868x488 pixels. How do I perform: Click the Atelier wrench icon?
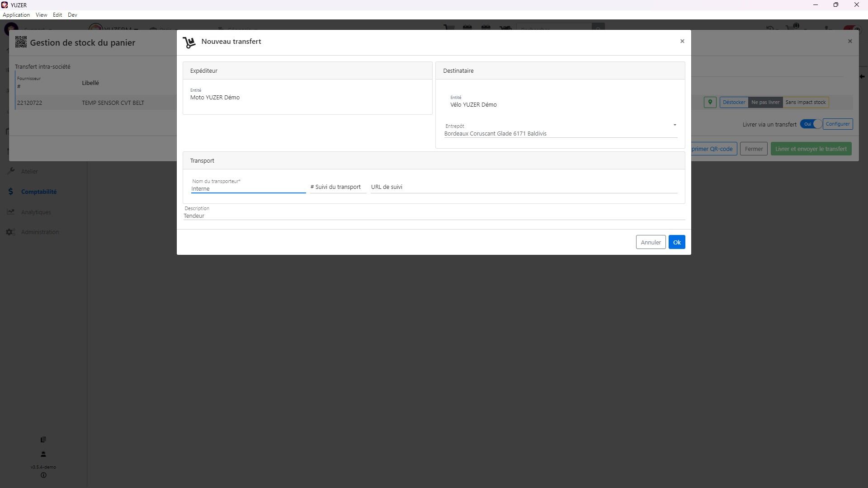point(11,171)
